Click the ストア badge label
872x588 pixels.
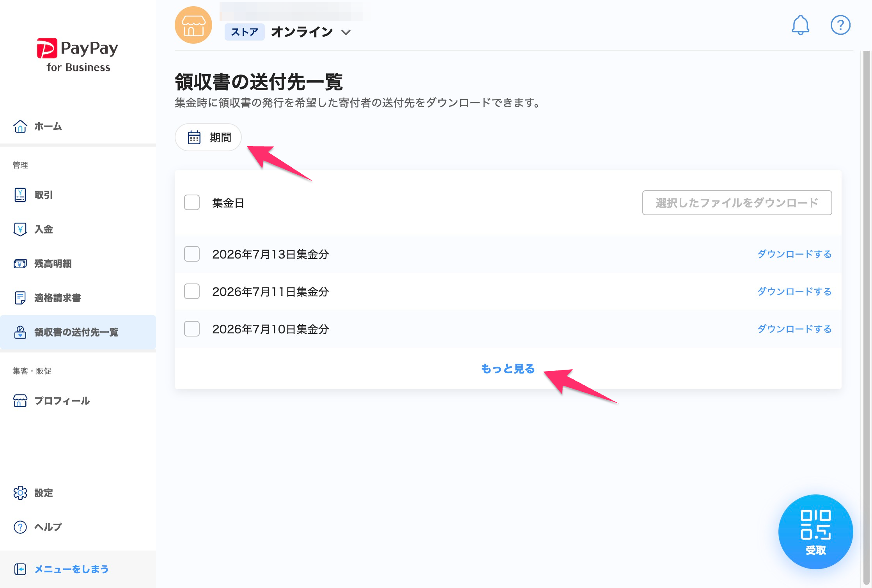tap(245, 32)
